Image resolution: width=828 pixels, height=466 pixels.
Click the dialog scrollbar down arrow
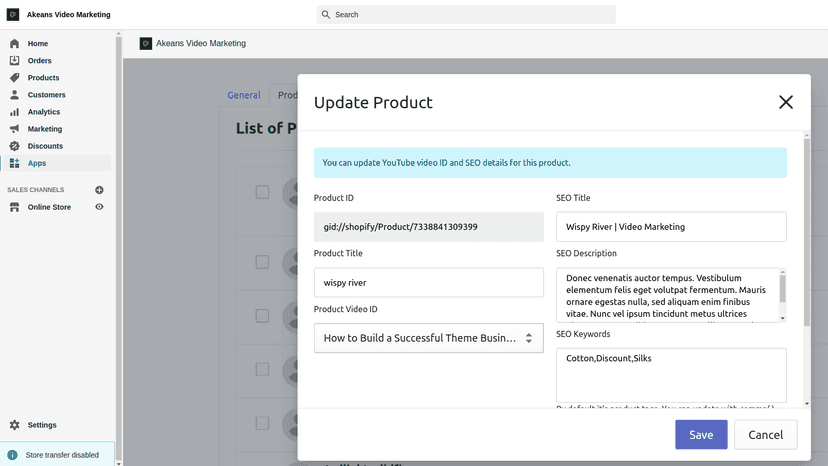[x=806, y=404]
